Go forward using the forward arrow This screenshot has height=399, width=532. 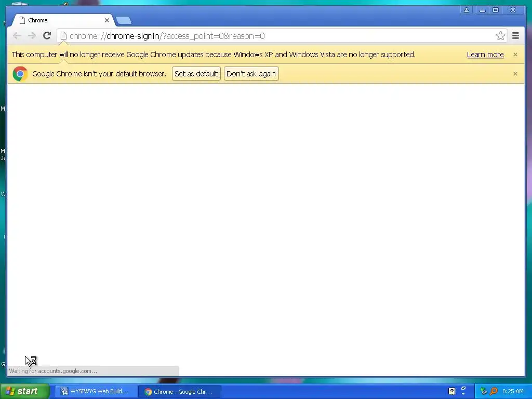tap(32, 36)
